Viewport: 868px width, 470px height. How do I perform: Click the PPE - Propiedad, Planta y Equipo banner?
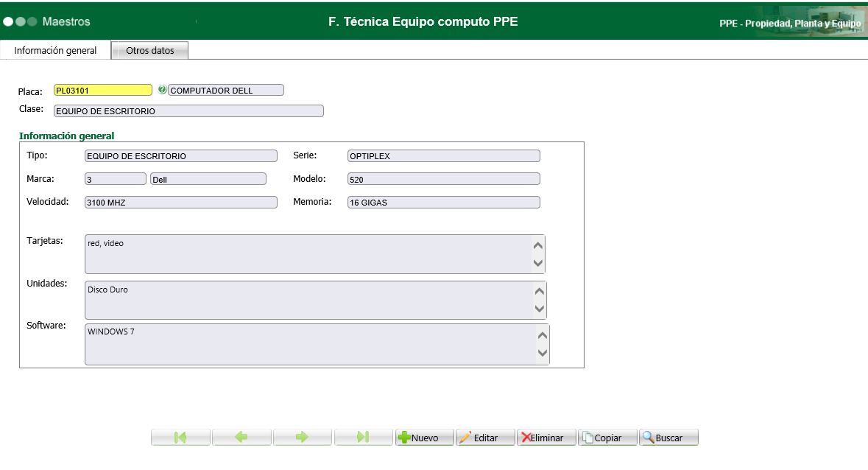click(x=790, y=24)
